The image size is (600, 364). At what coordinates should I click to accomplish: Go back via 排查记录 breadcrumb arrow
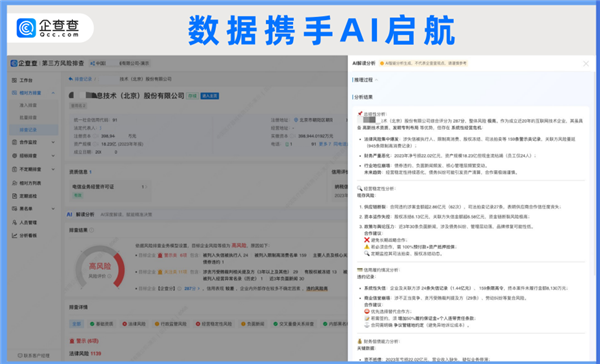[x=70, y=79]
